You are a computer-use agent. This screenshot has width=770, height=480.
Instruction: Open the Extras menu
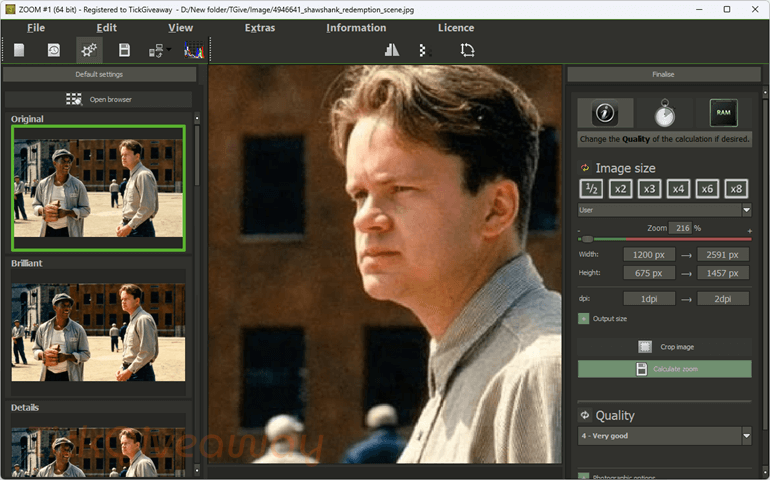click(x=260, y=28)
